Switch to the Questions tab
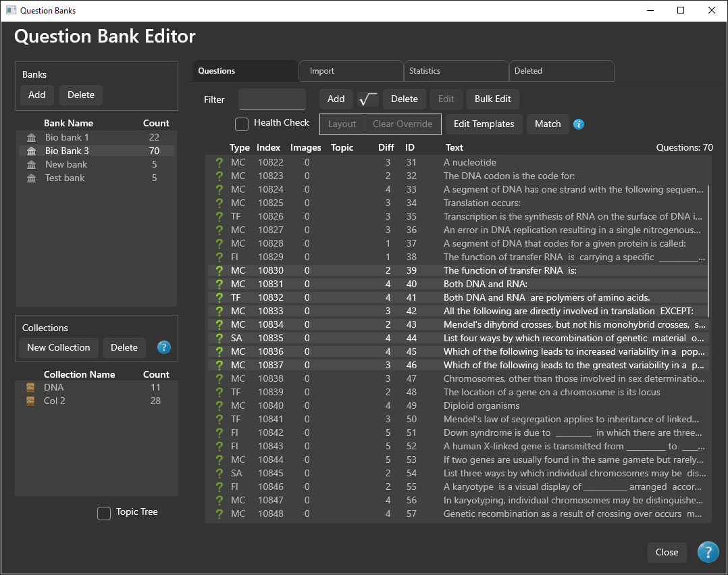 pos(245,71)
